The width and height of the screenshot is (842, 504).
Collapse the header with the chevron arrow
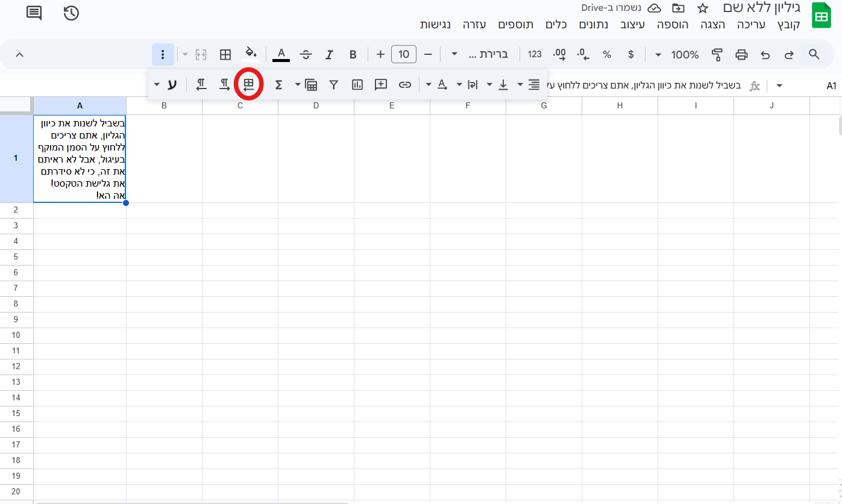pos(19,55)
